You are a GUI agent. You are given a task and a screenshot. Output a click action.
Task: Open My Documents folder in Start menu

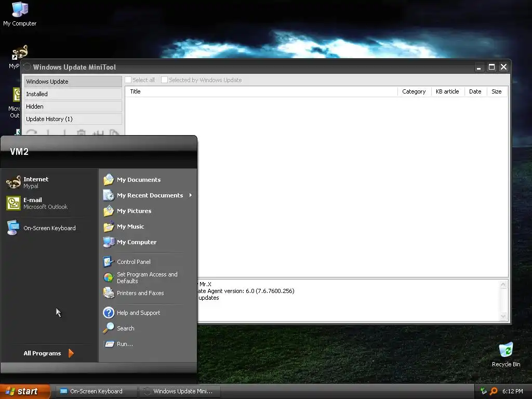click(148, 179)
